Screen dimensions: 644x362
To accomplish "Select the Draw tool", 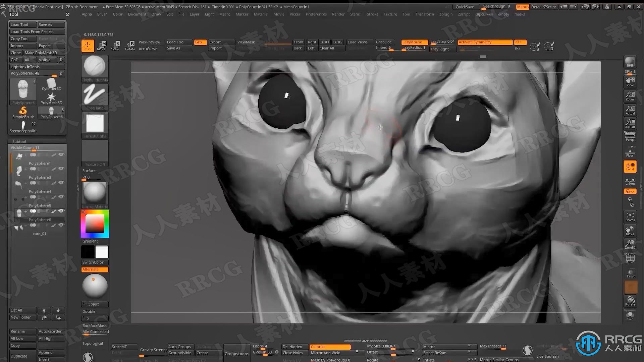I will pos(87,45).
